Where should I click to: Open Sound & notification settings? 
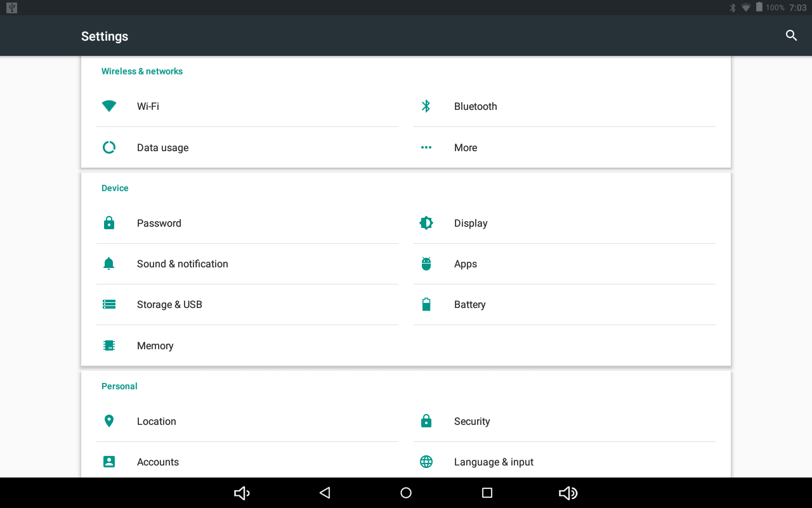coord(247,264)
